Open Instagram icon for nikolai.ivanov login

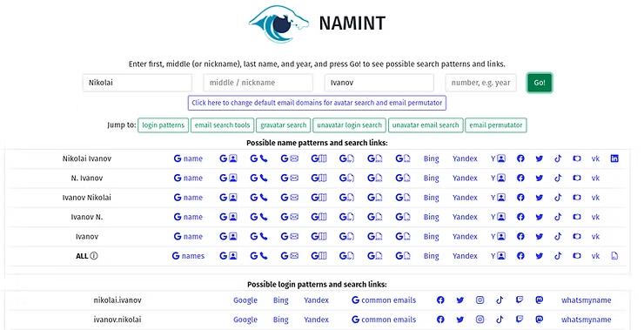coord(480,300)
